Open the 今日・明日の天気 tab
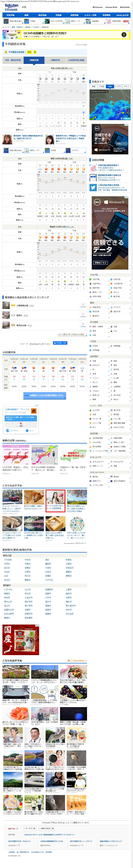 point(13,60)
